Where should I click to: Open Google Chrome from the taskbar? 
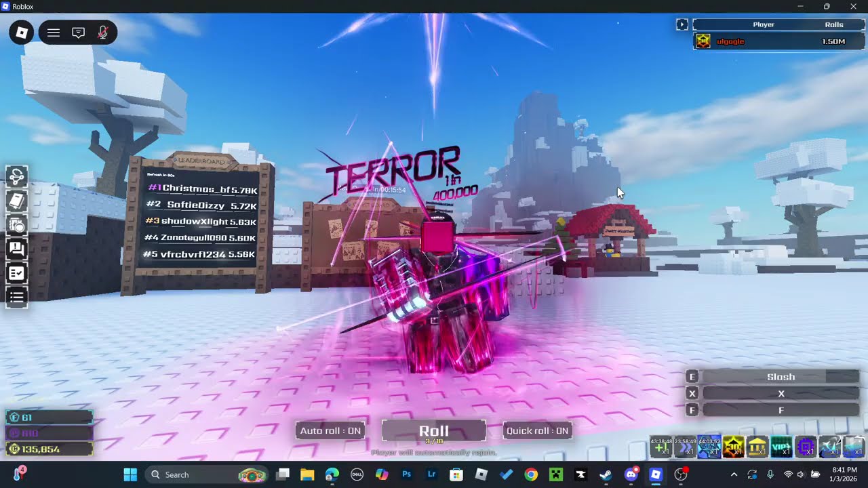(531, 474)
